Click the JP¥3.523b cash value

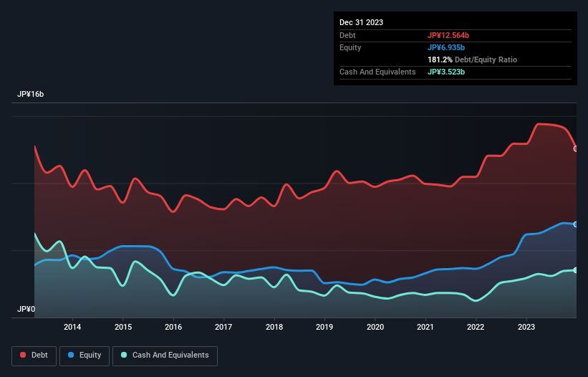446,72
